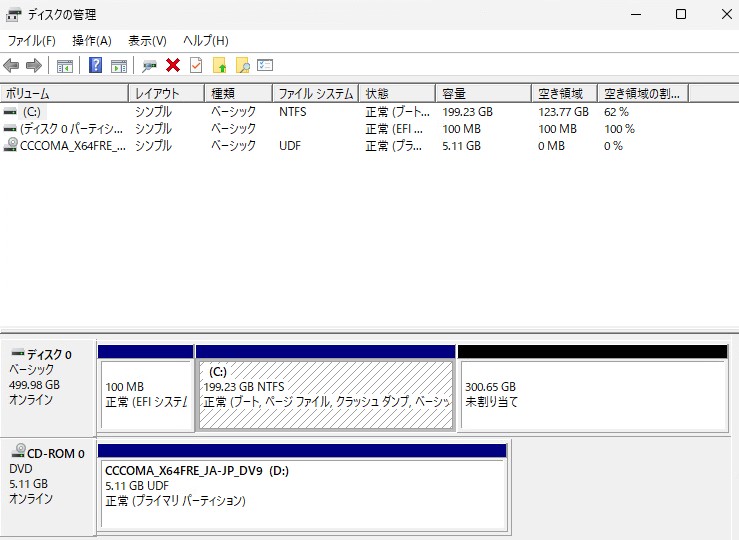
Task: Click the 正常 (EFI ... status cell
Action: (394, 129)
